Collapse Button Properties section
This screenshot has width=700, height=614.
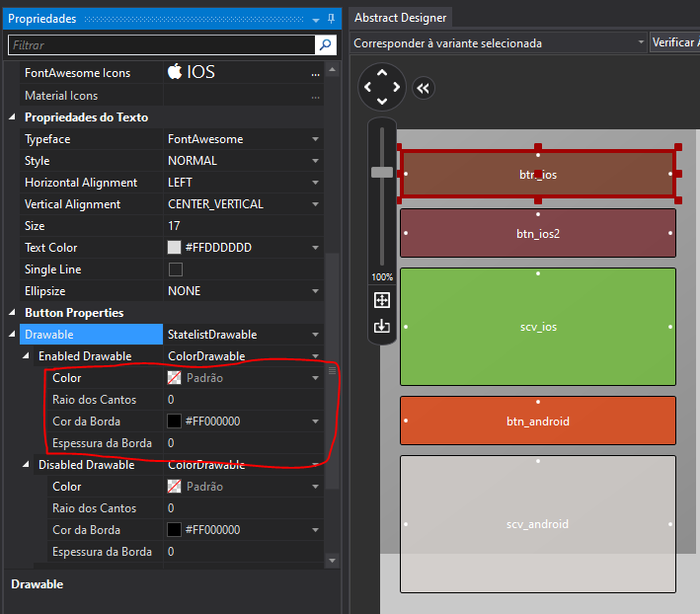pos(12,312)
